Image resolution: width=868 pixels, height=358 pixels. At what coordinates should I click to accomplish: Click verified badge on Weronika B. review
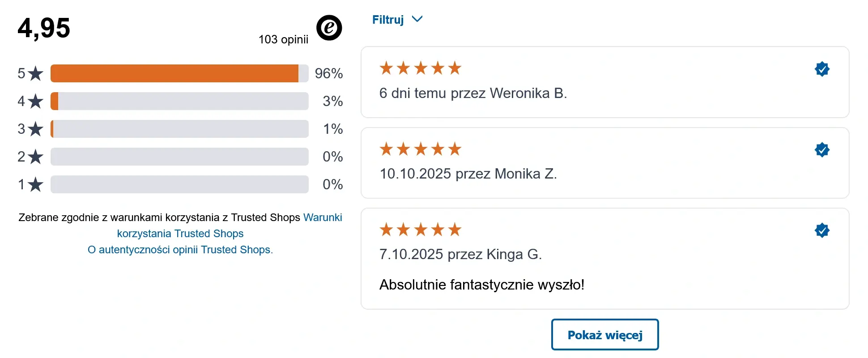point(822,69)
